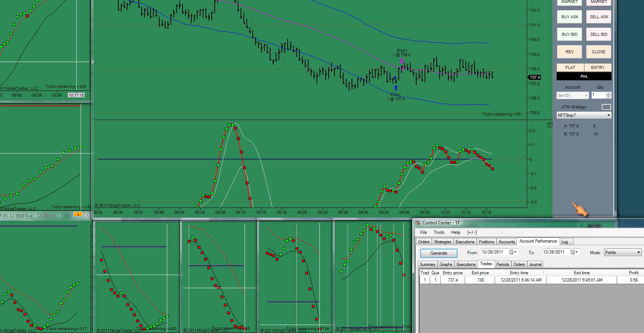Click the 12/28/2011 9:49:01 AM exit time cell
Image resolution: width=644 pixels, height=333 pixels.
click(x=582, y=280)
